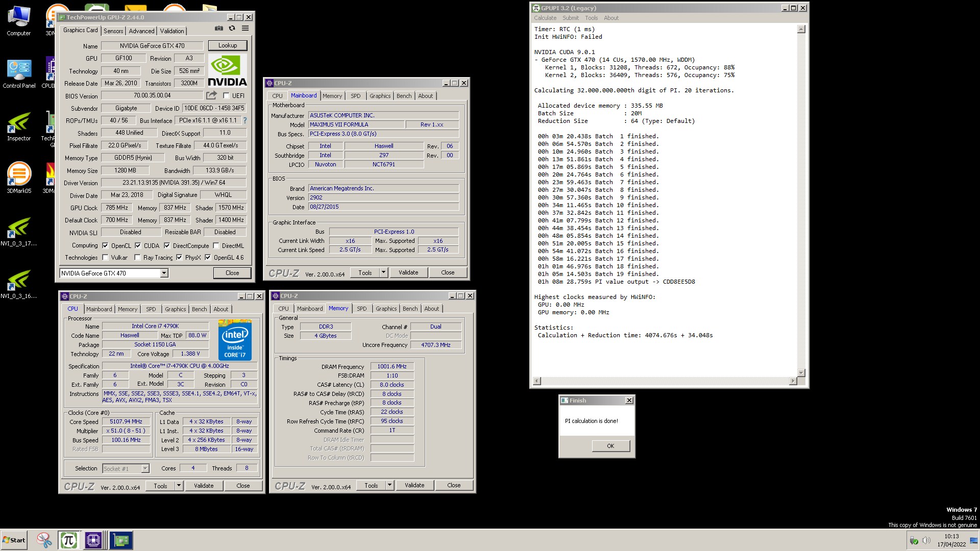Image resolution: width=980 pixels, height=551 pixels.
Task: Click Close button in GPU-Z window
Action: (232, 273)
